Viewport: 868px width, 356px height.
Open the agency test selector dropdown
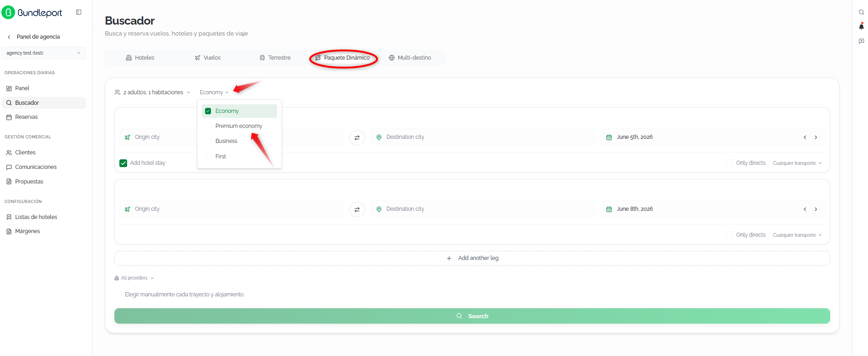coord(44,53)
